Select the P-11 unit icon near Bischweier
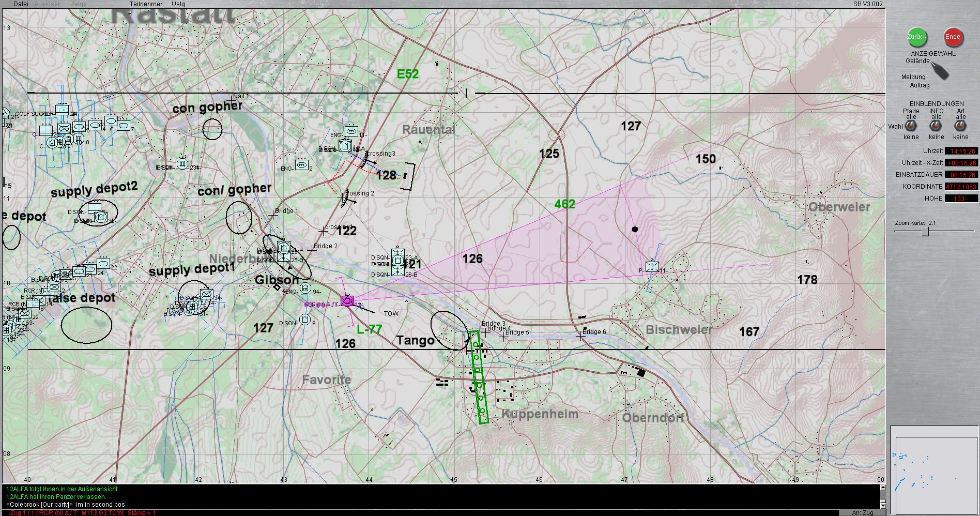Image resolution: width=980 pixels, height=516 pixels. [652, 267]
